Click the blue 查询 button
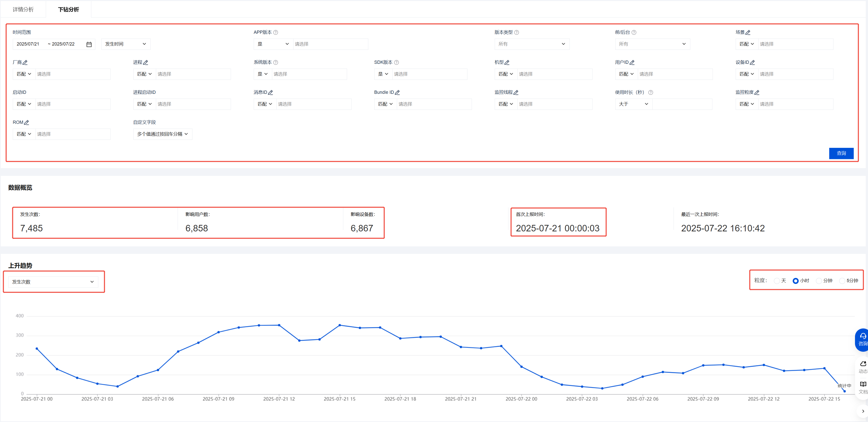This screenshot has height=422, width=868. 841,153
